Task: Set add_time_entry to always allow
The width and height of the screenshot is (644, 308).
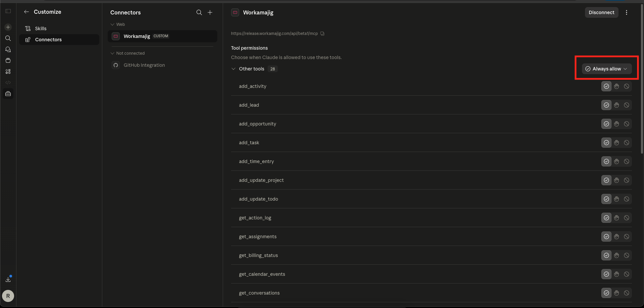Action: [606, 161]
